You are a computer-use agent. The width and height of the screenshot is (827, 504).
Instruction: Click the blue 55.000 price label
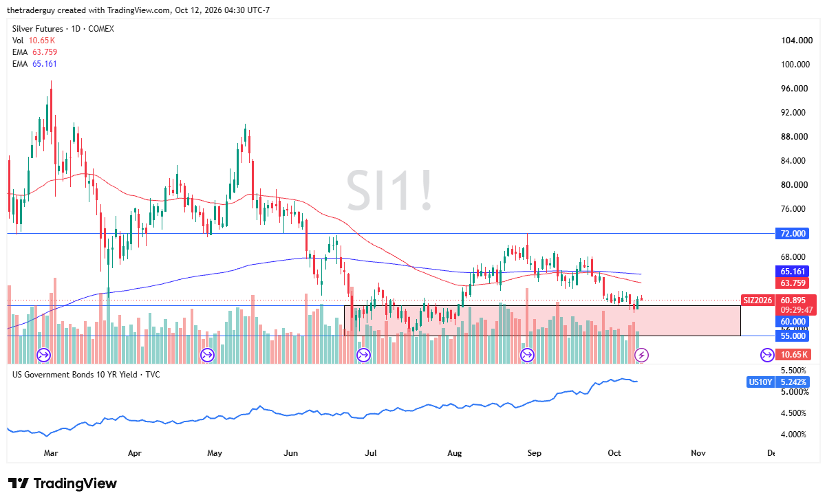pos(793,336)
